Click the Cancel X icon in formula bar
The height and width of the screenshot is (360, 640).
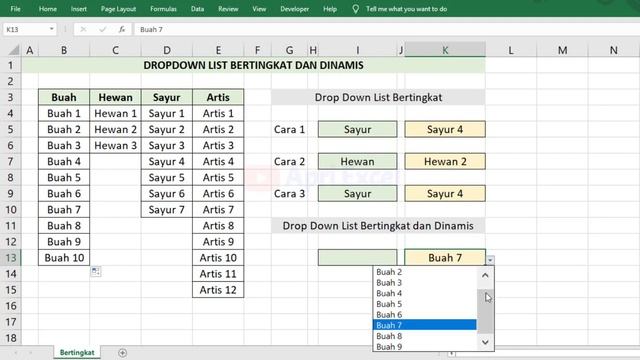[83, 29]
